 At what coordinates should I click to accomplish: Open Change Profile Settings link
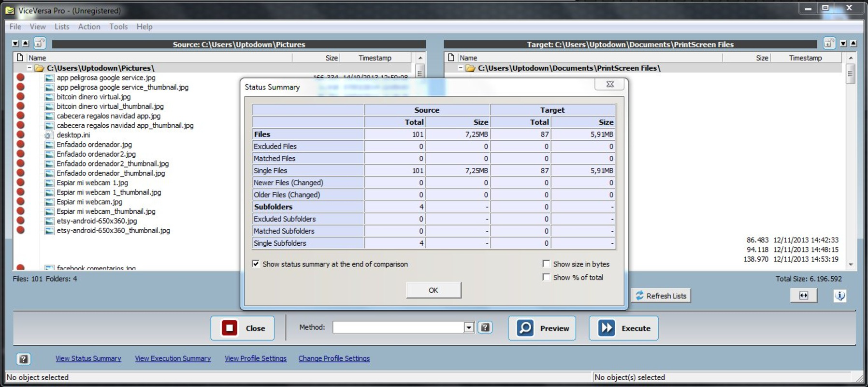[334, 358]
